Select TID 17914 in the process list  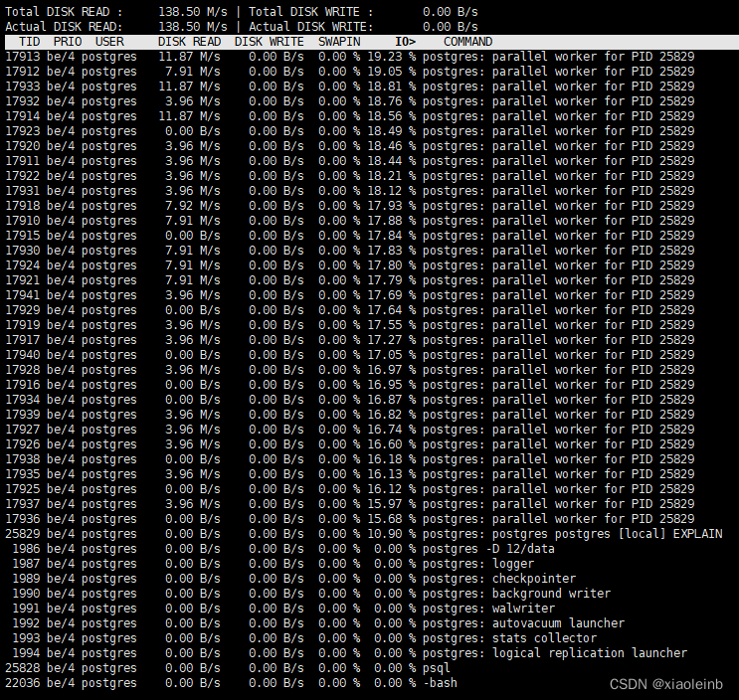point(23,116)
